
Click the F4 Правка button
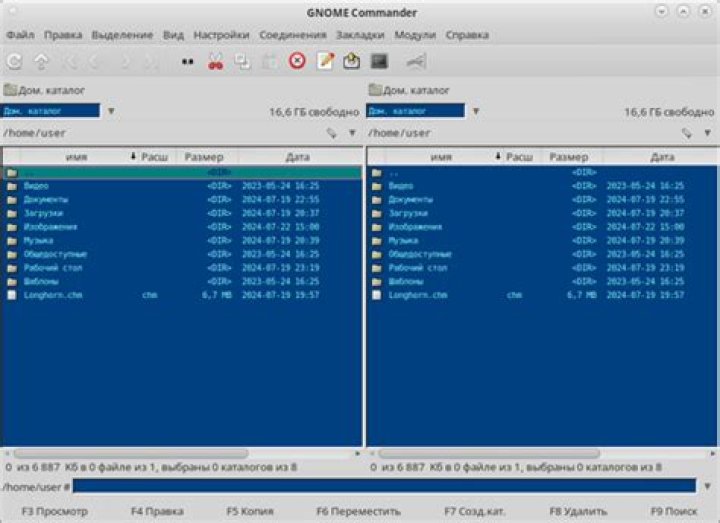point(158,511)
